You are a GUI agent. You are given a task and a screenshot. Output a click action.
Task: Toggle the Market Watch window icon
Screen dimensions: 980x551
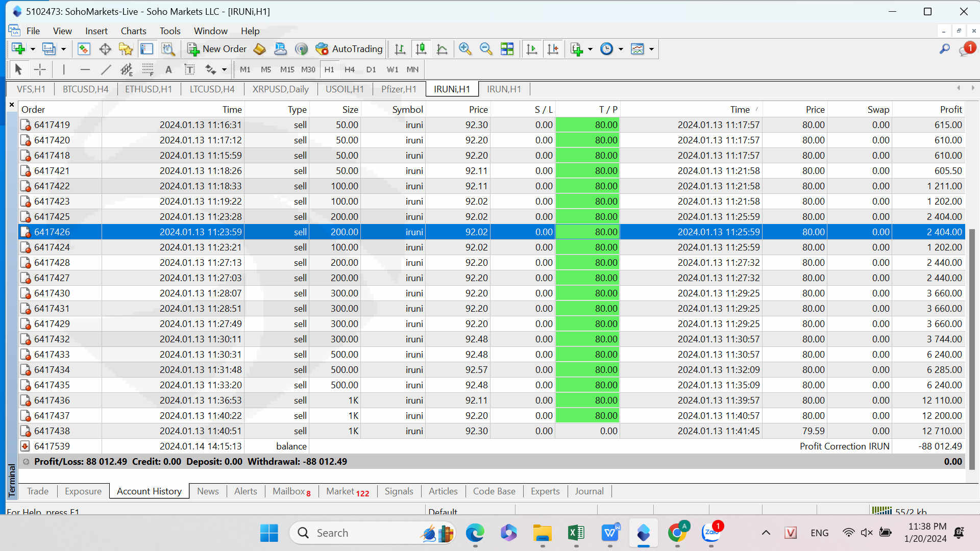click(84, 49)
